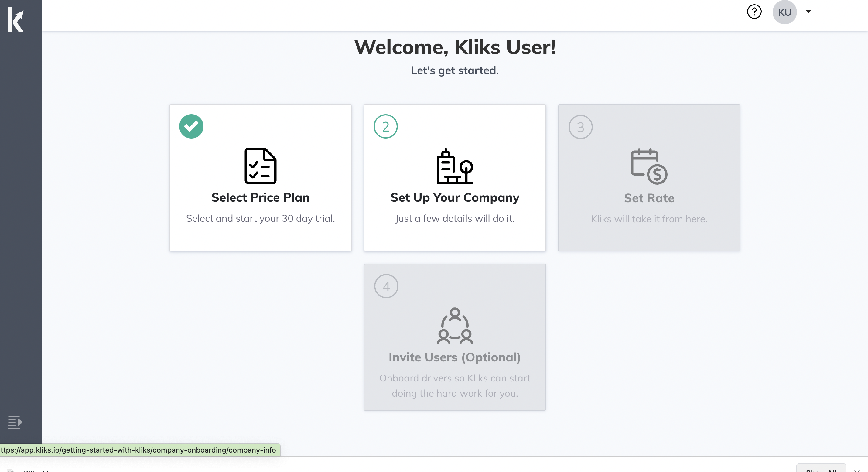Click 'Select and start your 30 day trial' text
868x472 pixels.
pos(260,218)
